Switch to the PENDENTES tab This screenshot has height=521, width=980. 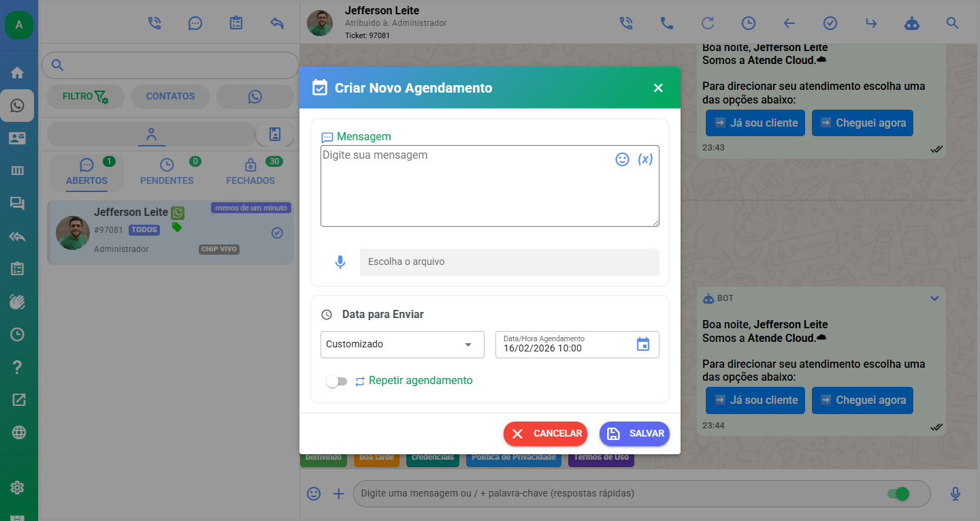tap(167, 172)
